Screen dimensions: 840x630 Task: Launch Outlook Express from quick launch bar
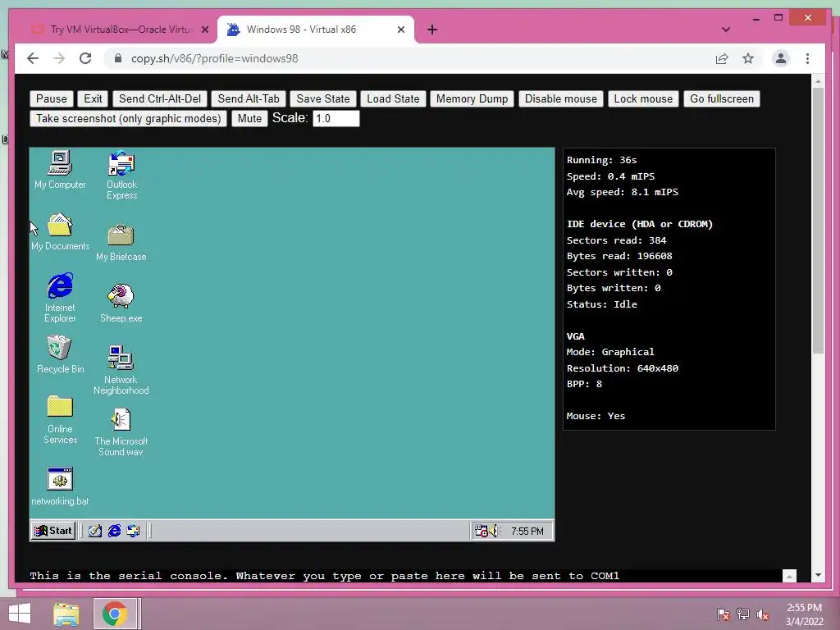(x=133, y=531)
